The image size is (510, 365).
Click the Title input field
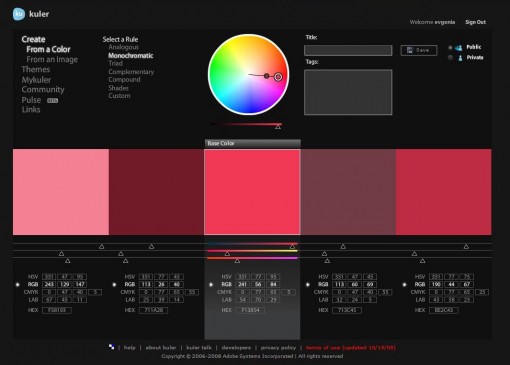coord(348,50)
